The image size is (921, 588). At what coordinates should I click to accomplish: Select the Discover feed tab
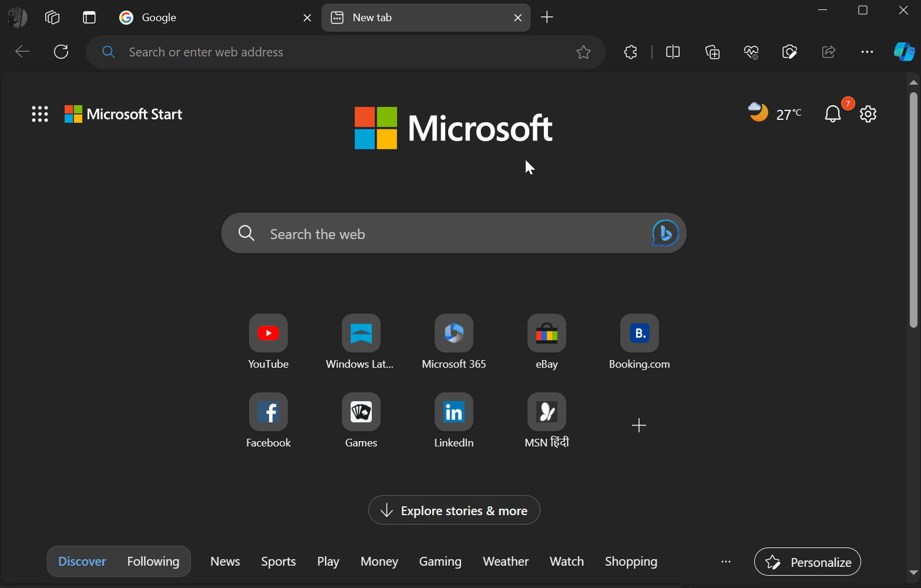coord(82,562)
